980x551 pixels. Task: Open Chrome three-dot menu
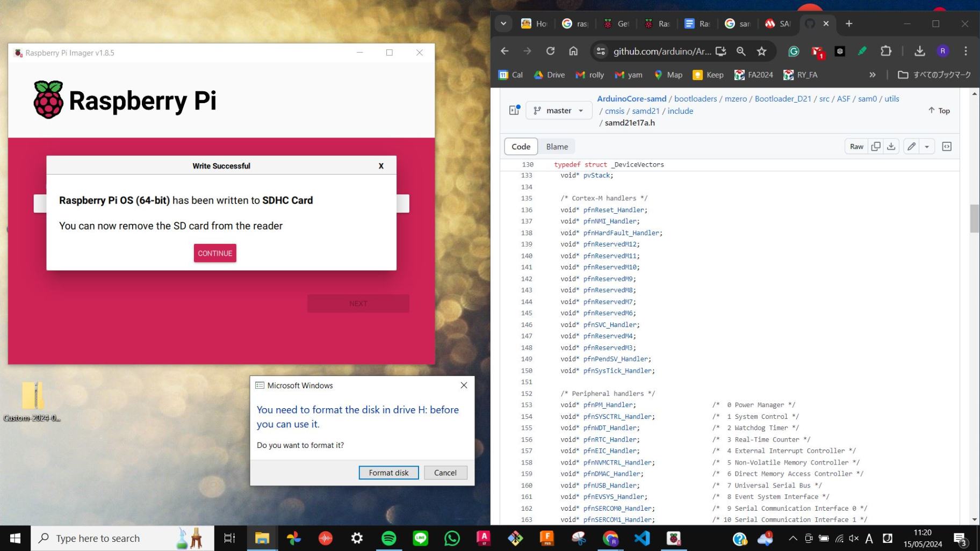click(965, 51)
